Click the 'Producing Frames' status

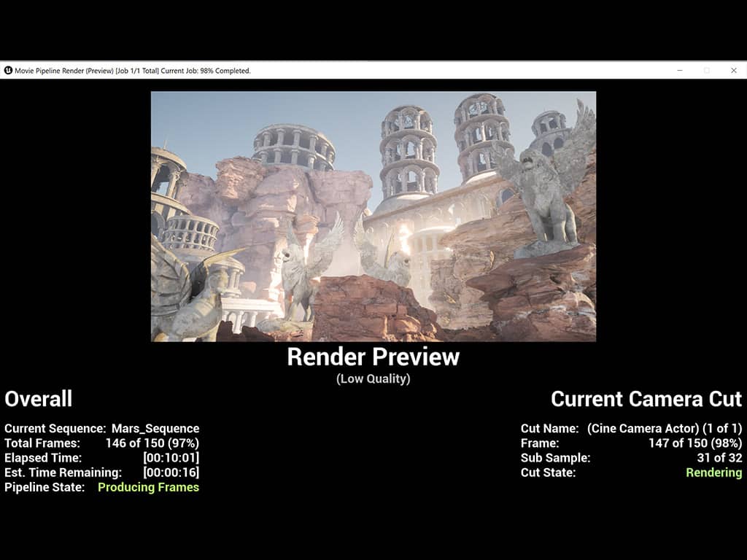[x=149, y=488]
